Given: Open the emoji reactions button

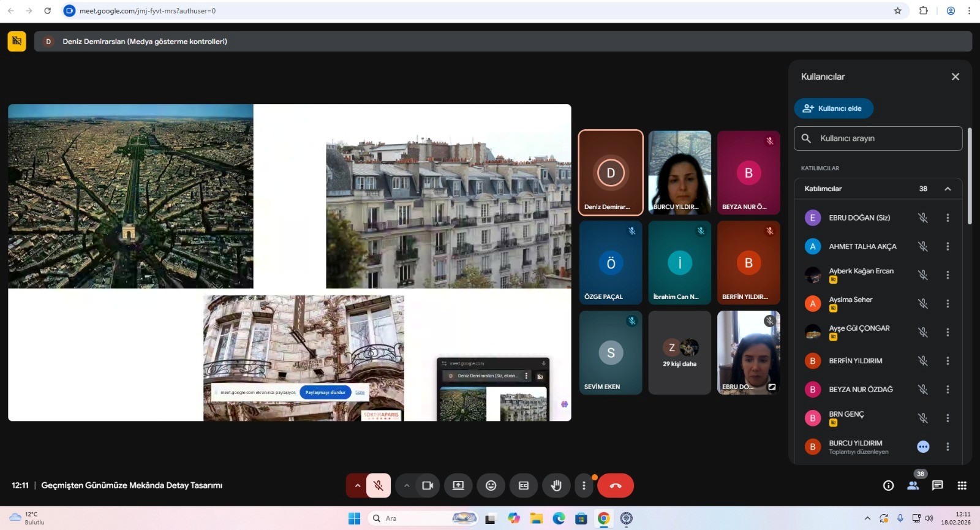Looking at the screenshot, I should click(x=491, y=485).
